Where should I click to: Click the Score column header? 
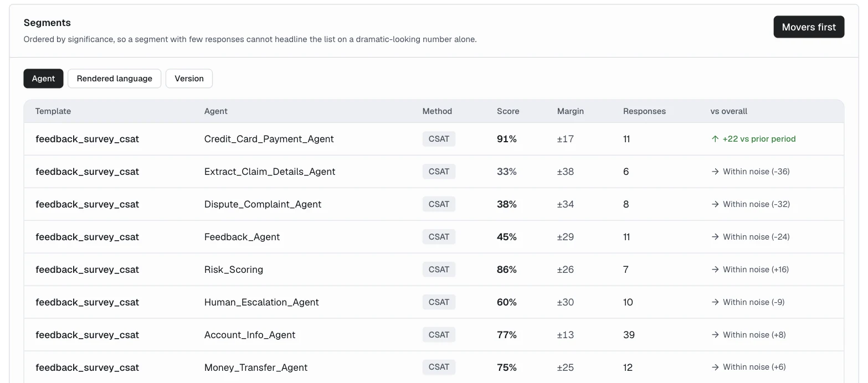tap(508, 111)
